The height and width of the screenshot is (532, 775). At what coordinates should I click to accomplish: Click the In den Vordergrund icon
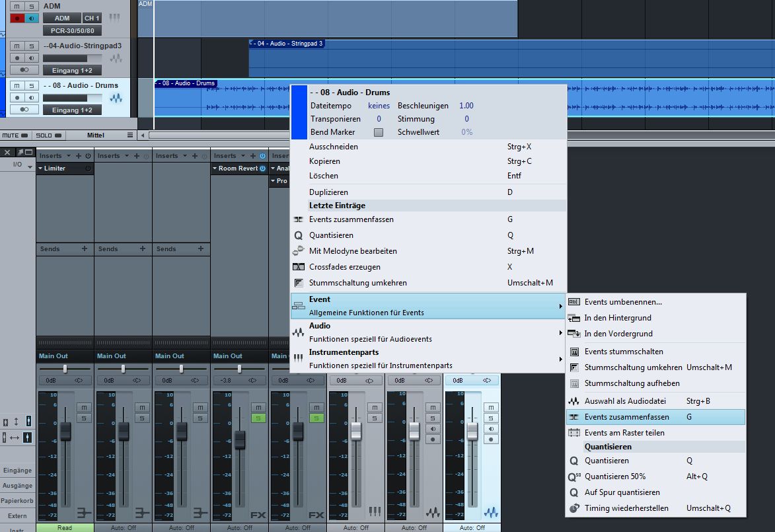[x=574, y=334]
